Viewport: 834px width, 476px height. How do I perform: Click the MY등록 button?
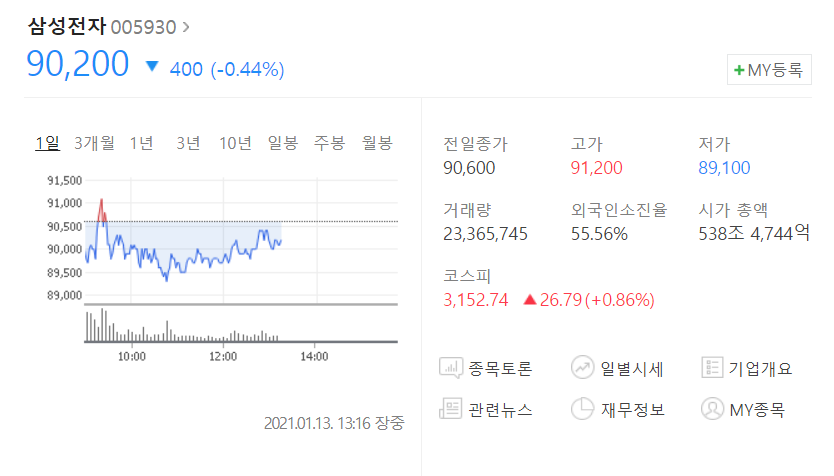[x=769, y=70]
